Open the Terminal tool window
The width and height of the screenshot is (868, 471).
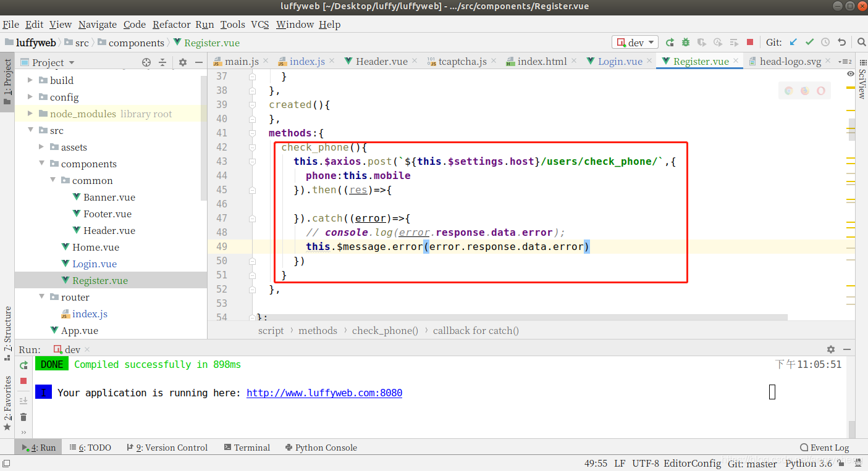click(247, 448)
